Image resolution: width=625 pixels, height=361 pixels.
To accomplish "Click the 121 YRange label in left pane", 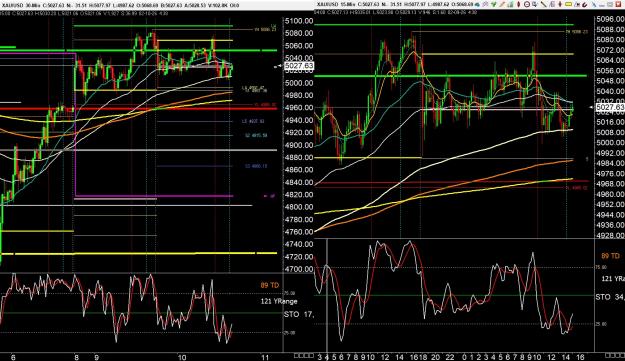I will point(279,301).
